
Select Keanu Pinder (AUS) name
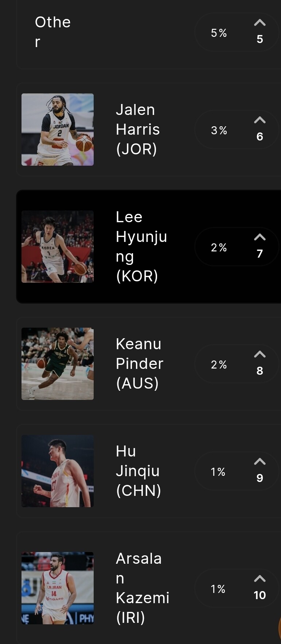(x=140, y=364)
